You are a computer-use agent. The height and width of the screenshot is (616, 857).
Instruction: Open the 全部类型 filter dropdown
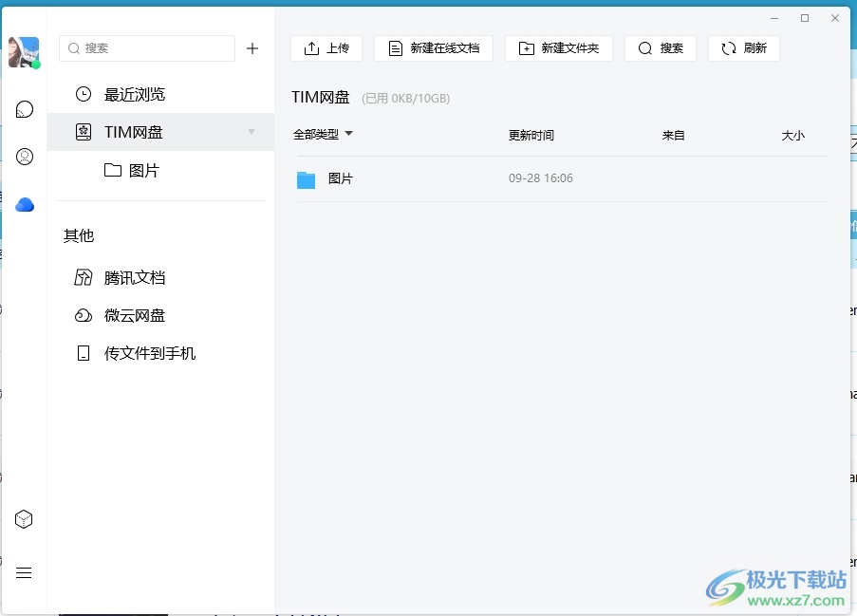pyautogui.click(x=323, y=135)
